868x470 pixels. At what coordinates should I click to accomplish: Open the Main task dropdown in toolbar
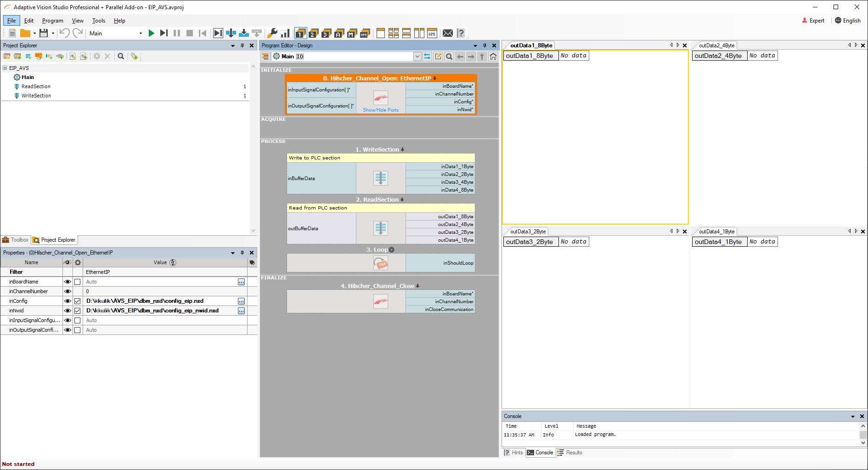click(141, 33)
